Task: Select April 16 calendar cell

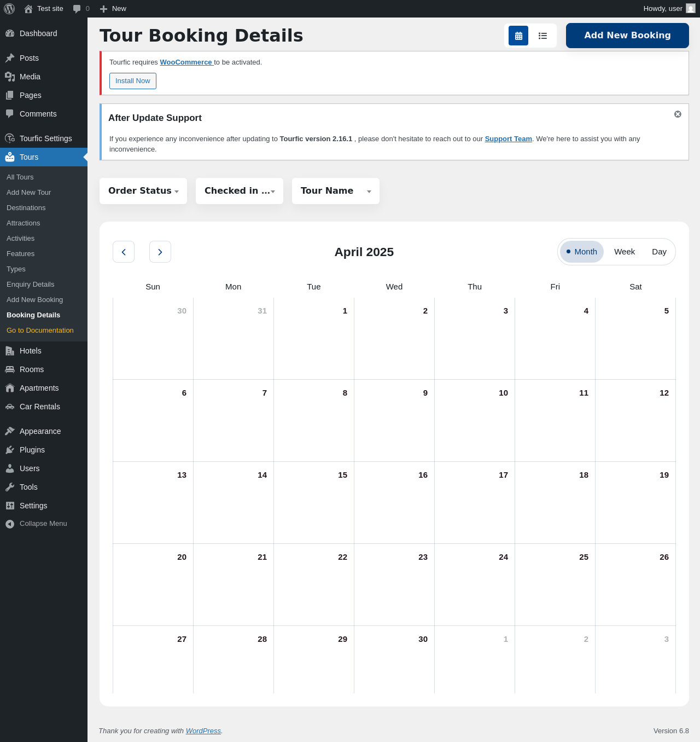Action: click(394, 502)
